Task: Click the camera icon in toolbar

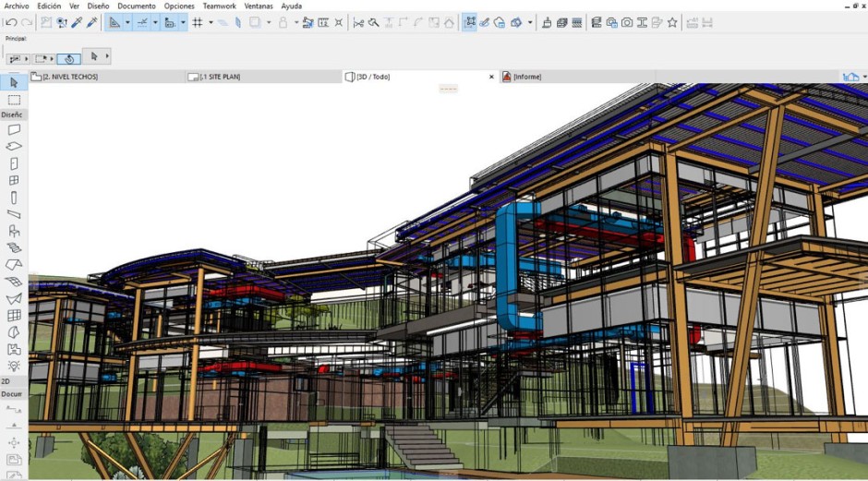Action: [627, 22]
